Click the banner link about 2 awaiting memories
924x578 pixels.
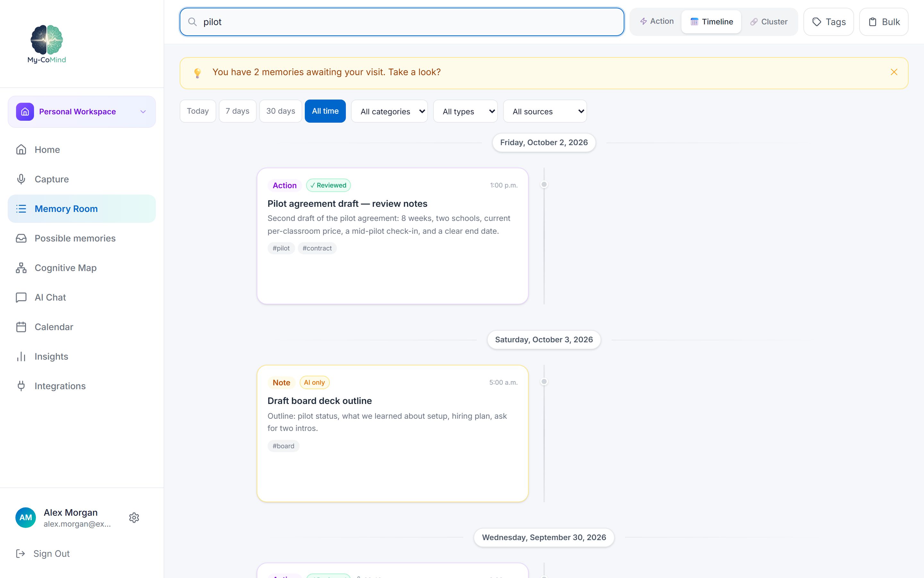[327, 72]
